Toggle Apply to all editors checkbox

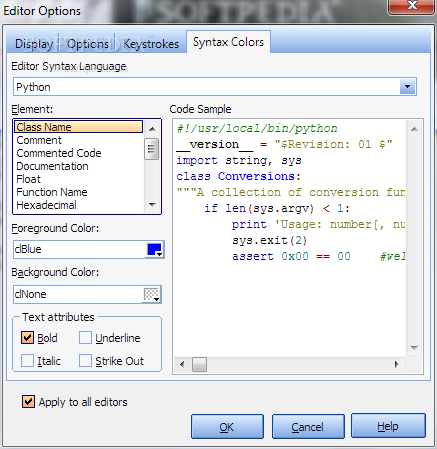pyautogui.click(x=28, y=402)
